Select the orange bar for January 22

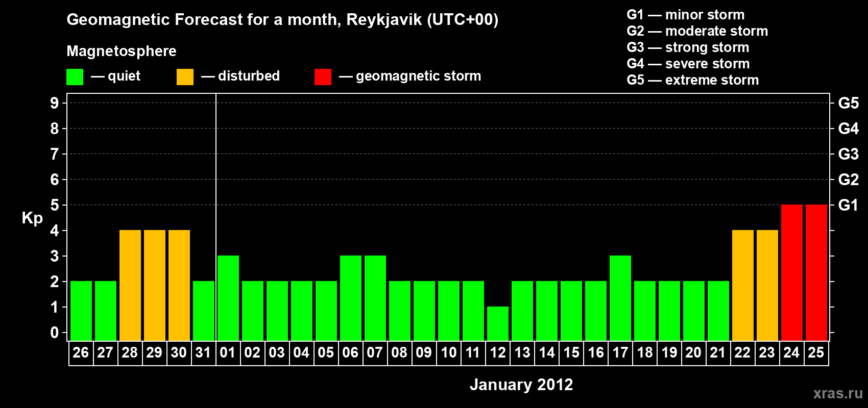743,285
